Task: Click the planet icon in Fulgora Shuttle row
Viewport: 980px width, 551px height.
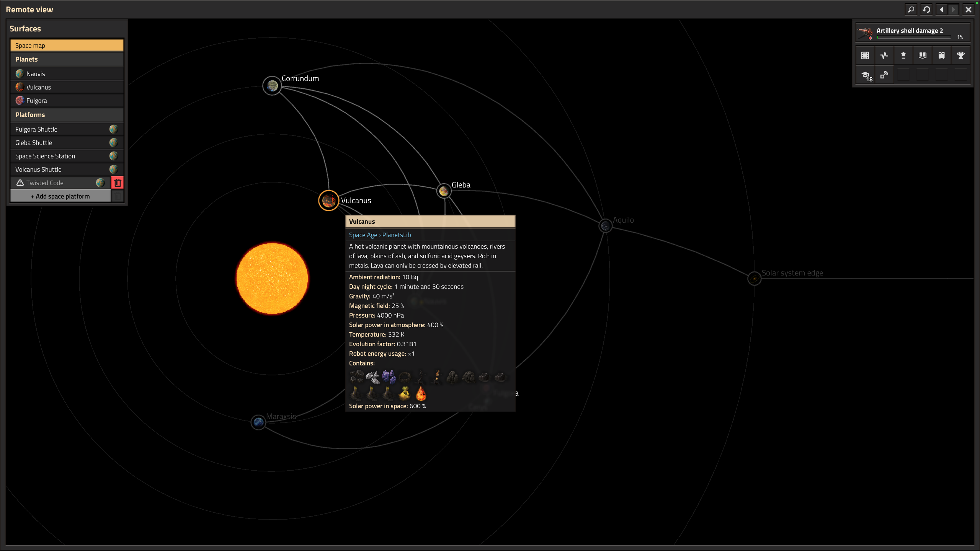Action: 113,129
